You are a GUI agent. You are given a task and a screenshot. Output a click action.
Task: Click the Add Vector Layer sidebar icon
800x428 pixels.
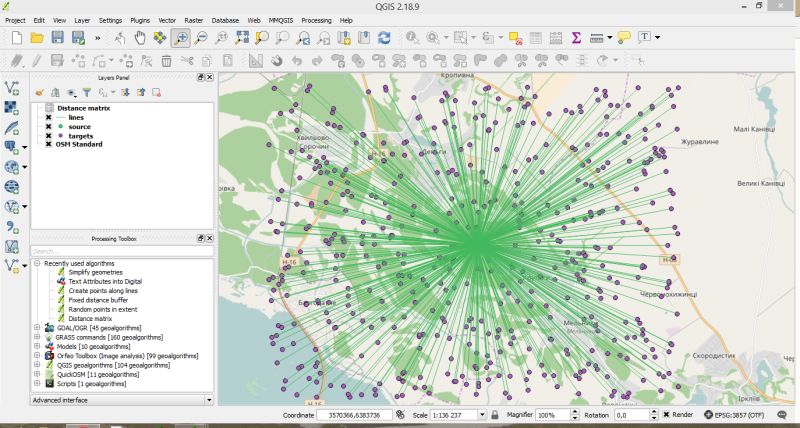point(12,88)
